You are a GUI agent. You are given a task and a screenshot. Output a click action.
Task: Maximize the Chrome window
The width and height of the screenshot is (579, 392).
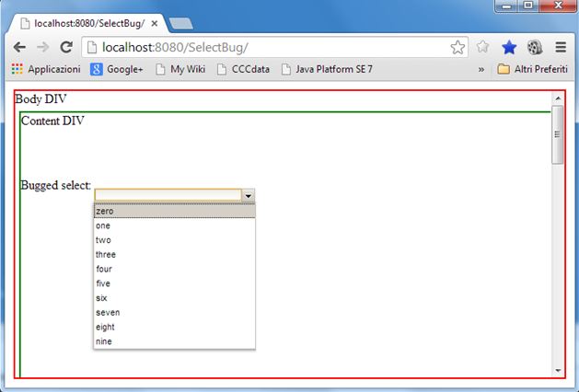528,6
